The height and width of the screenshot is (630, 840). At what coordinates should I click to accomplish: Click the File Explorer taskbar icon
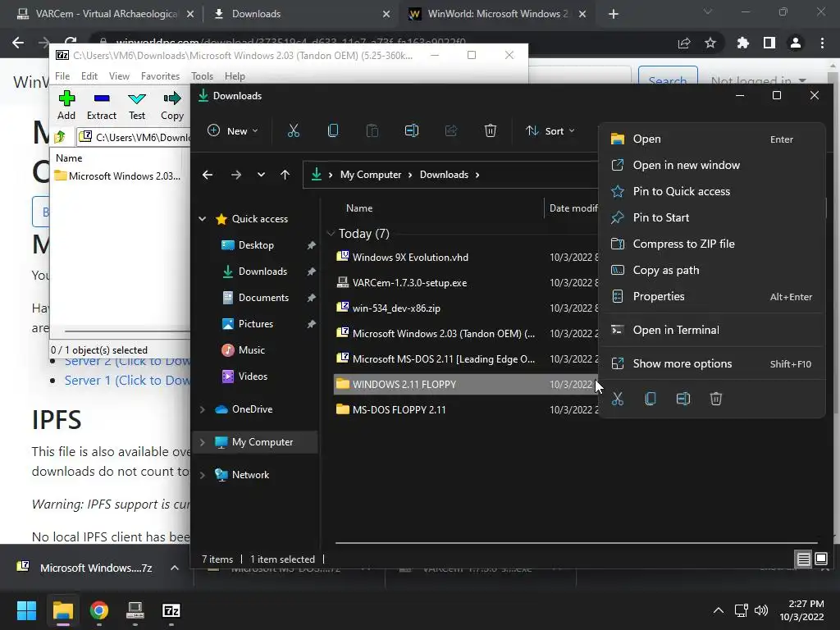click(x=62, y=610)
